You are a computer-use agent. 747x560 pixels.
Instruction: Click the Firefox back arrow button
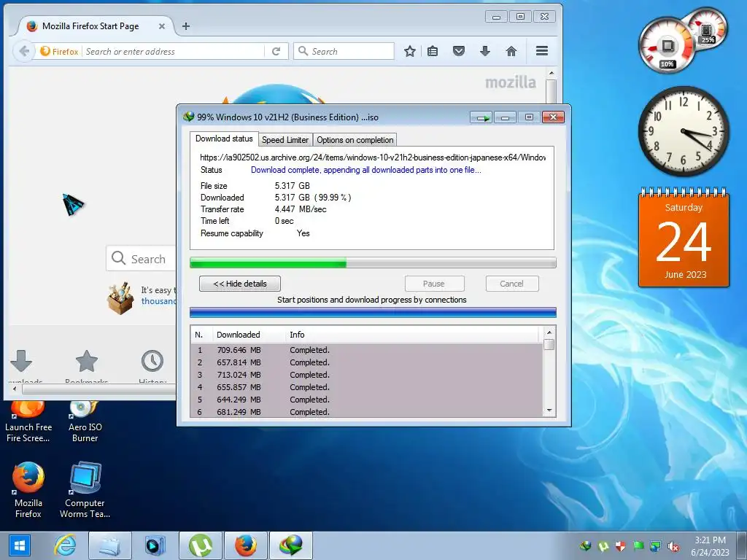24,51
